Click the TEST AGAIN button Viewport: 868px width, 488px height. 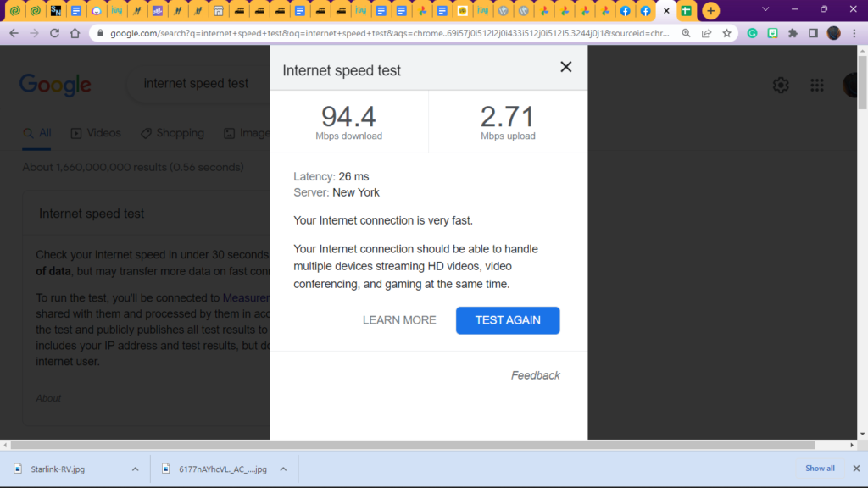(x=508, y=320)
